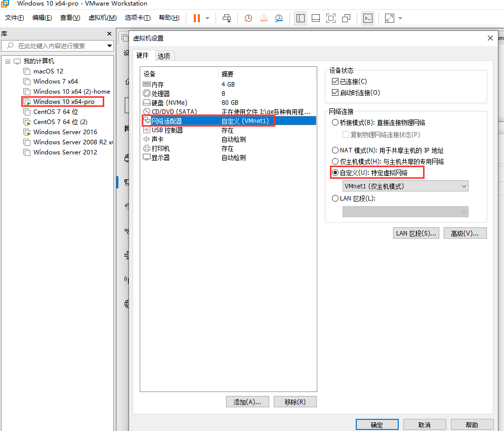
Task: Take a snapshot using the clock-plus icon
Action: [248, 18]
